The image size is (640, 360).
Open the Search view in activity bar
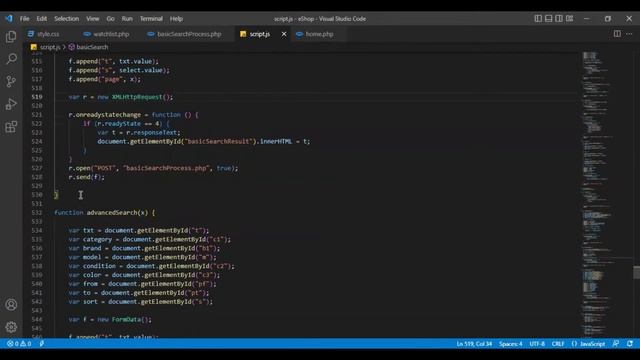(11, 59)
